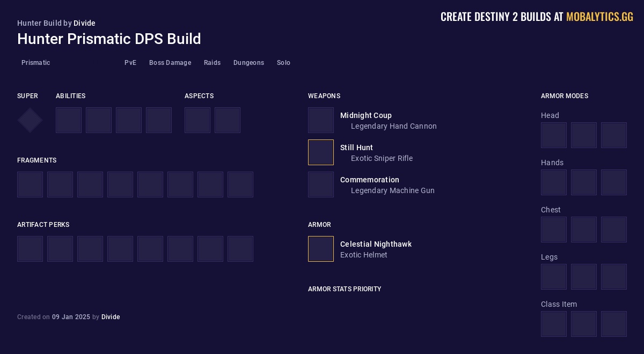The width and height of the screenshot is (644, 354).
Task: Click the ABILITIES section heading
Action: click(x=70, y=96)
